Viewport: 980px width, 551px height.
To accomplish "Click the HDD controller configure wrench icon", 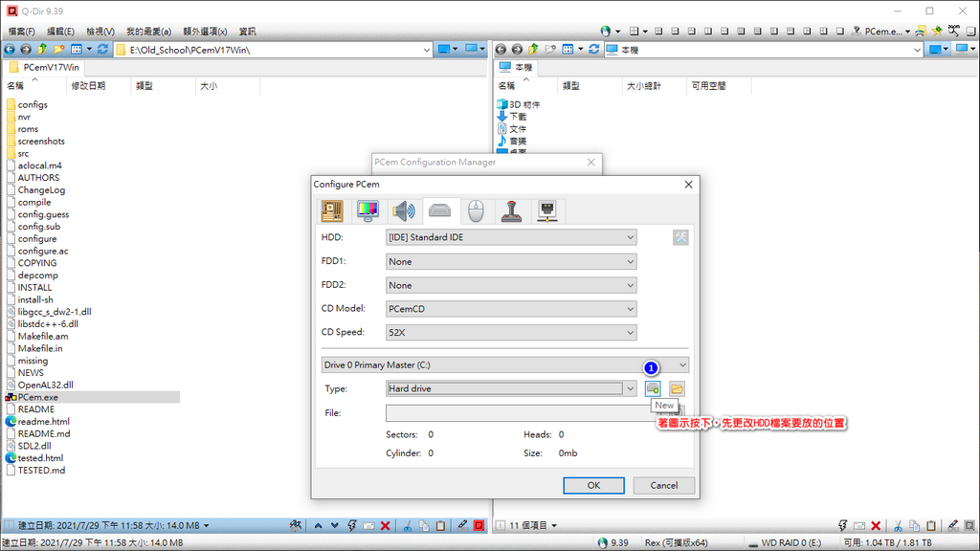I will click(x=680, y=237).
